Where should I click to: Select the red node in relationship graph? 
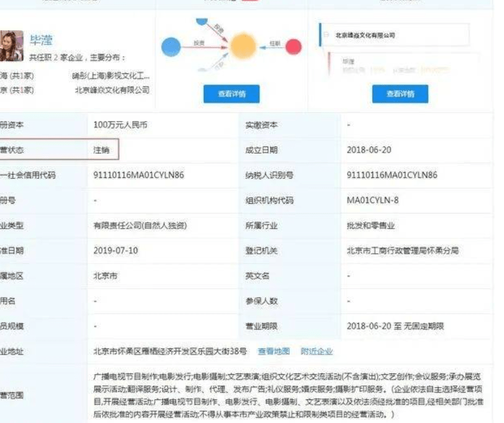coord(293,46)
